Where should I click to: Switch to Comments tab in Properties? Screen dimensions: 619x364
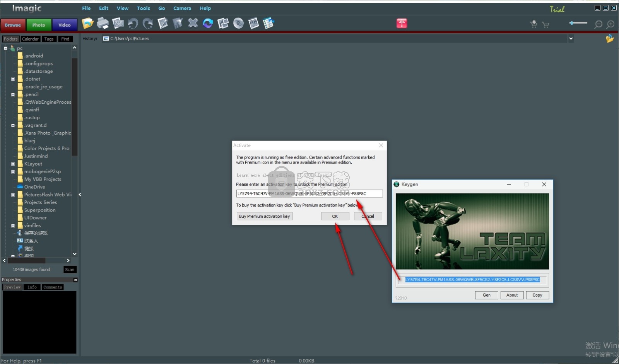point(53,287)
